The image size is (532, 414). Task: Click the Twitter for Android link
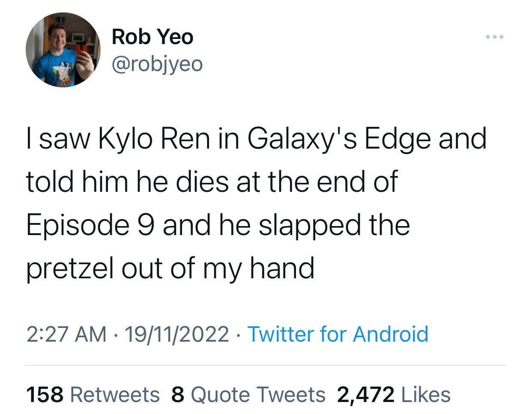click(x=338, y=335)
